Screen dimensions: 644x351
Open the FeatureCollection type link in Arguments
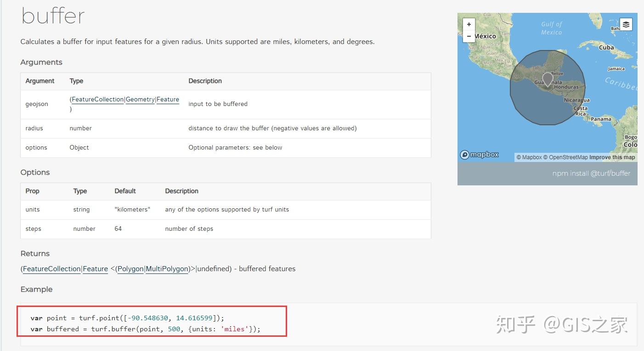(98, 99)
